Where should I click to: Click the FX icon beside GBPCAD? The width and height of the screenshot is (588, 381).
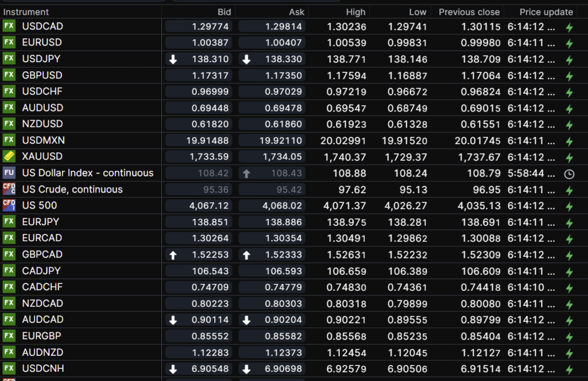point(9,255)
